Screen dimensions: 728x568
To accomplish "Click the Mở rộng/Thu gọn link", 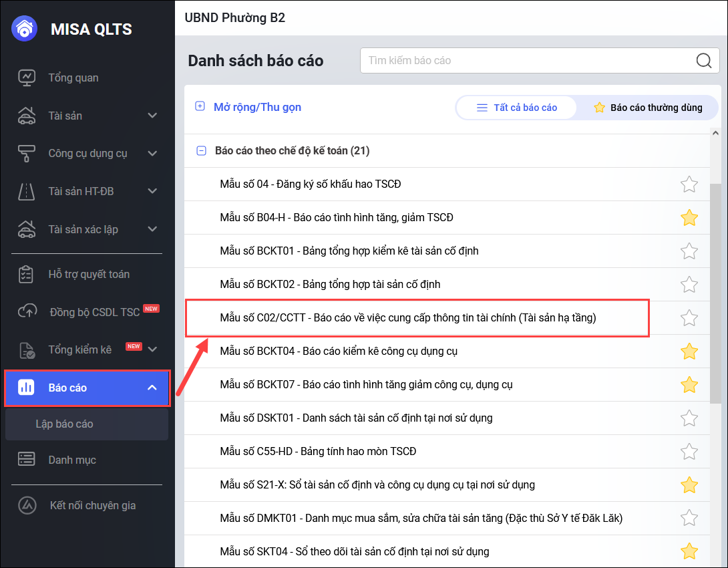I will (257, 108).
